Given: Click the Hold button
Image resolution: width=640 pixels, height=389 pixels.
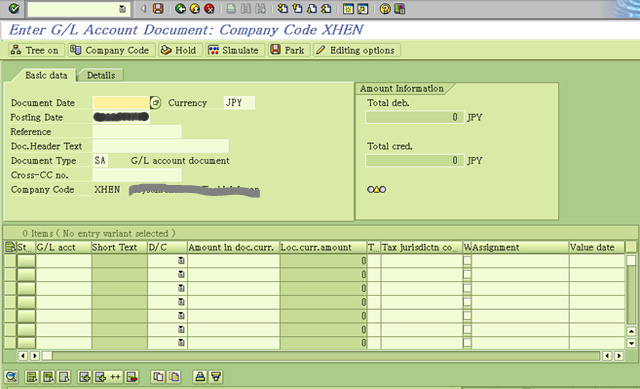Looking at the screenshot, I should coord(179,50).
